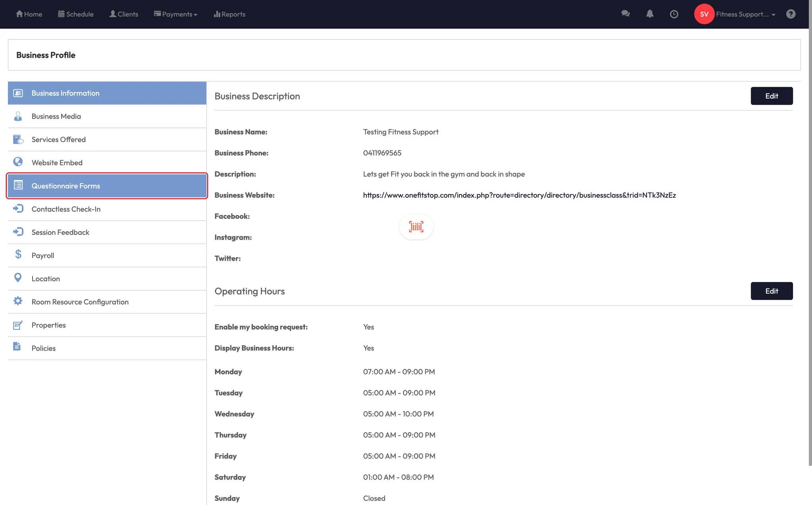Screen dimensions: 812x505
Task: Expand the Payments dropdown menu
Action: click(176, 14)
